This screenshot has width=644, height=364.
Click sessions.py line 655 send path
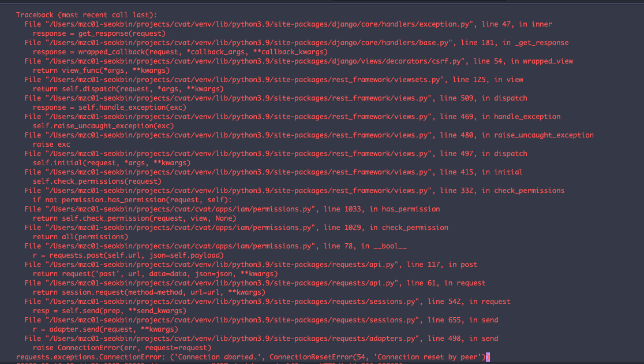pyautogui.click(x=261, y=321)
